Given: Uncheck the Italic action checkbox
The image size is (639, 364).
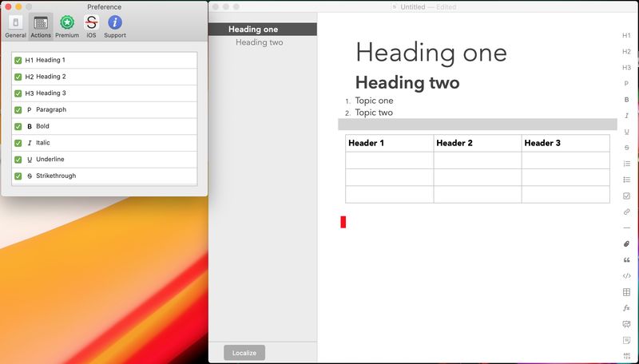Looking at the screenshot, I should click(x=18, y=143).
